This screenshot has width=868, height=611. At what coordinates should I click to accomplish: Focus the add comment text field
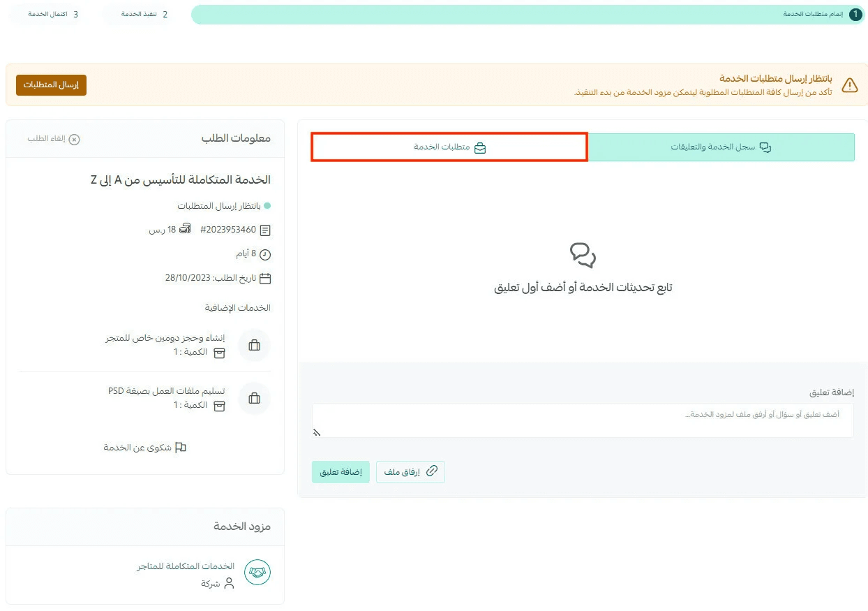tap(583, 420)
